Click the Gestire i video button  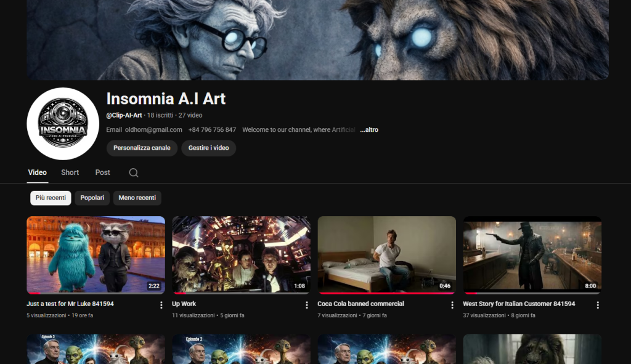(x=208, y=148)
